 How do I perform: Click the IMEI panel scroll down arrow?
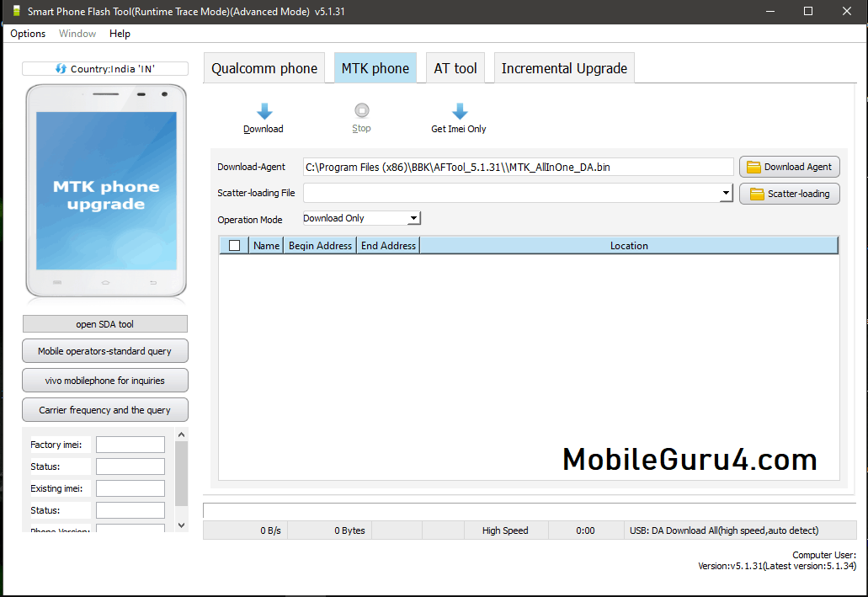pyautogui.click(x=182, y=525)
